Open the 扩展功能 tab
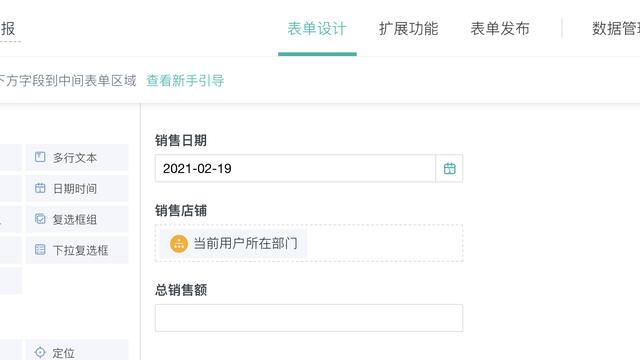This screenshot has width=640, height=360. pos(409,29)
